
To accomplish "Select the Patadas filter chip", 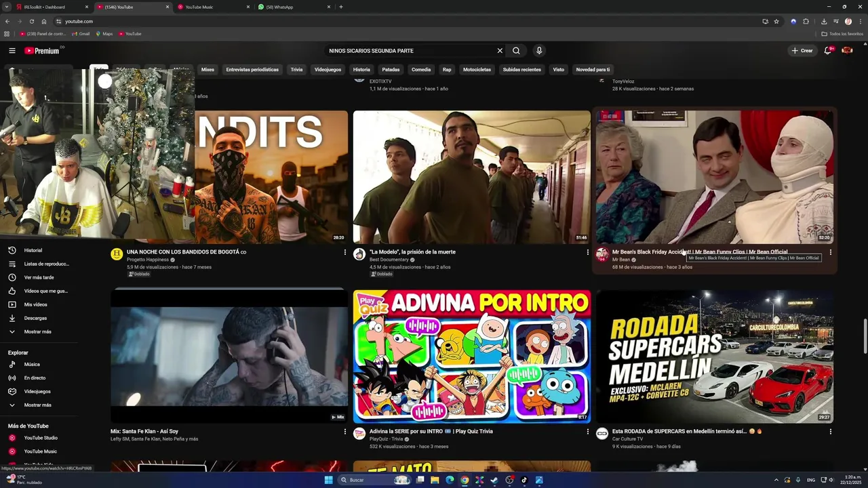I will point(391,69).
